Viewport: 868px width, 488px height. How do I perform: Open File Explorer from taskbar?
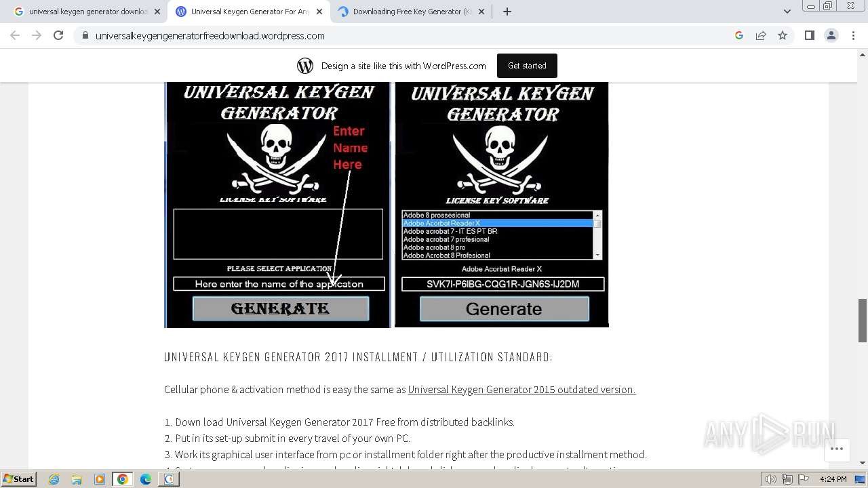77,479
